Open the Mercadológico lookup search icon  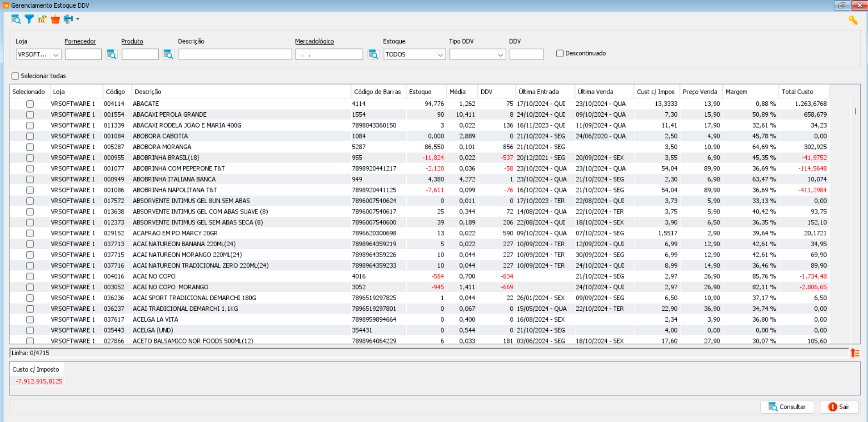373,55
